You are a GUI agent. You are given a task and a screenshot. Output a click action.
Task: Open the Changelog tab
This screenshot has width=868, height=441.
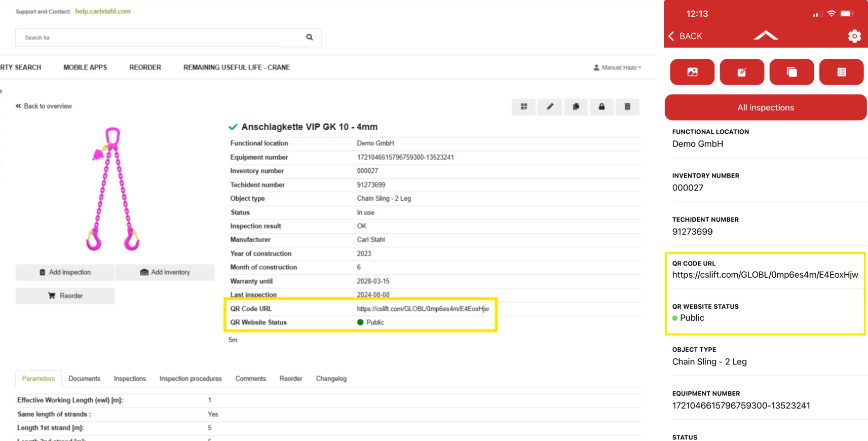click(331, 379)
